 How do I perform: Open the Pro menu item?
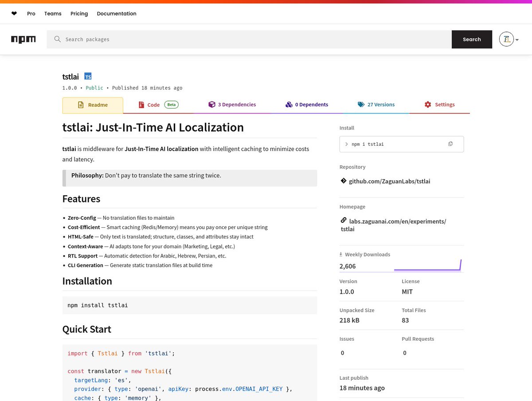pos(31,14)
